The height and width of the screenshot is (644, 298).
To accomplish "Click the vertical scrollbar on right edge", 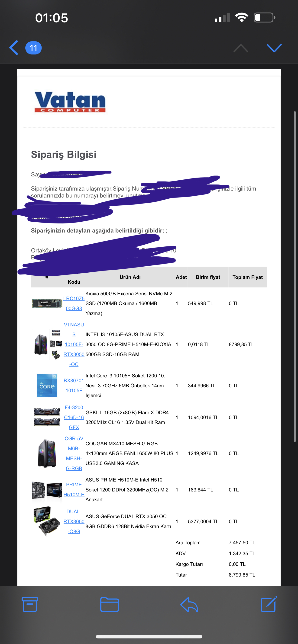I will (x=295, y=276).
